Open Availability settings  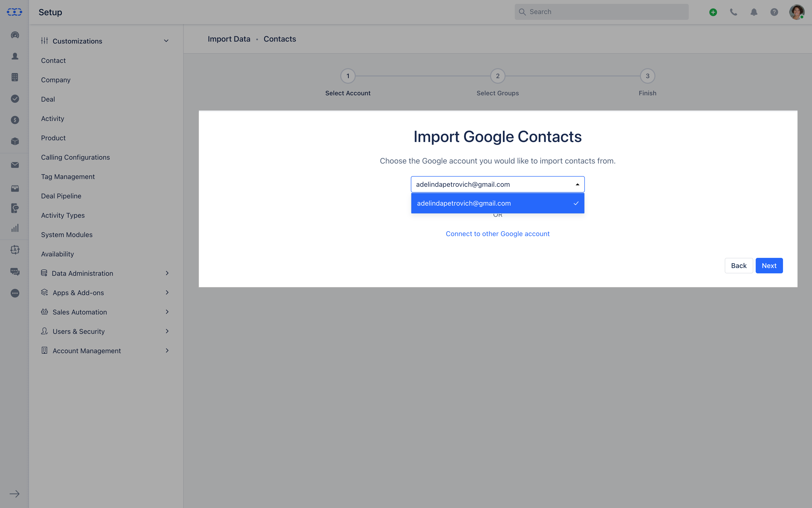[x=57, y=254]
